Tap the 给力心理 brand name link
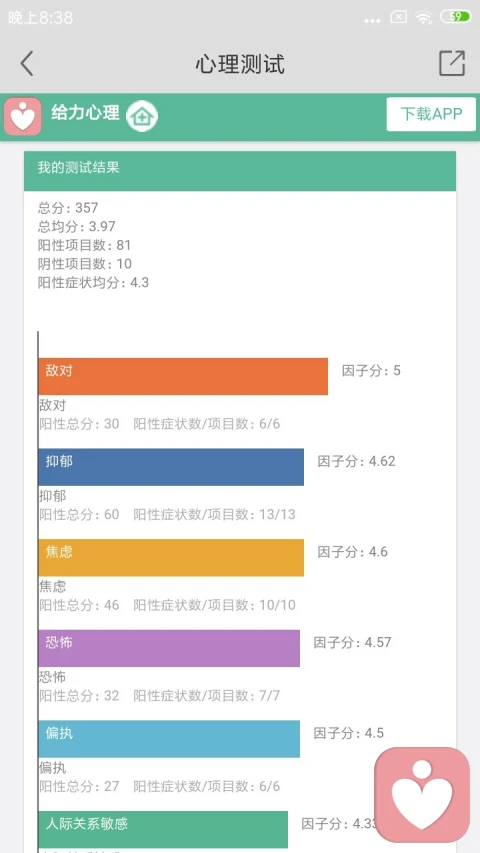480x853 pixels. (85, 113)
